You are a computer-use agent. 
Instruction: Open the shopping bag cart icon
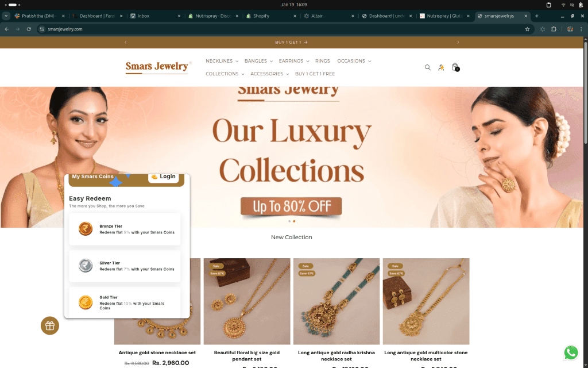click(455, 67)
